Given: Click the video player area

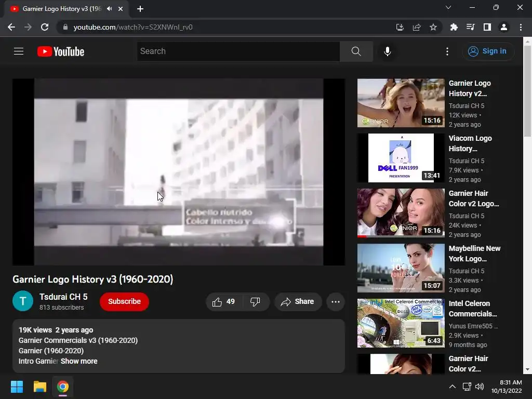Looking at the screenshot, I should click(179, 172).
